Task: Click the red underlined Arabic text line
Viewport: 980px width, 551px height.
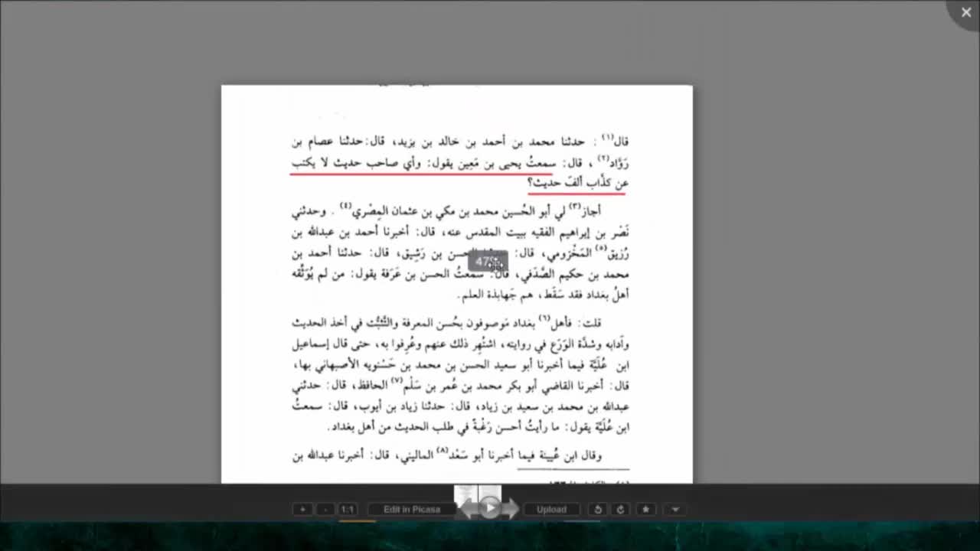Action: click(x=459, y=163)
